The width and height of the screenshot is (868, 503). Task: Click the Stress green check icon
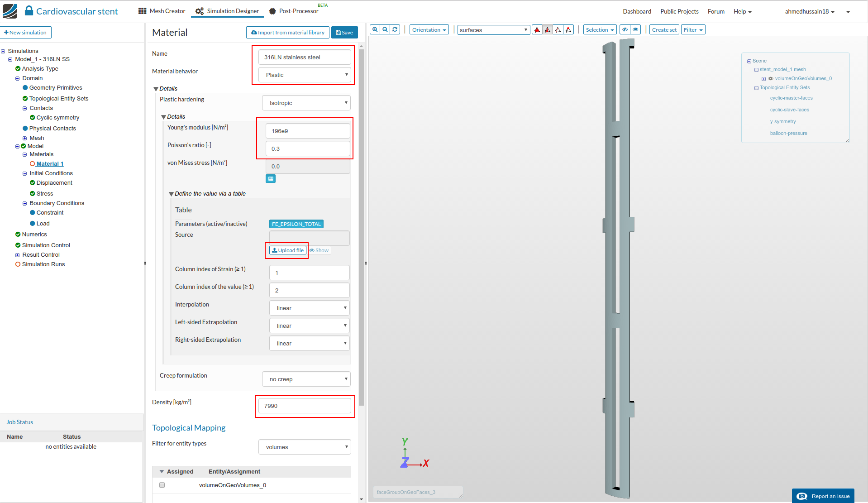(33, 194)
